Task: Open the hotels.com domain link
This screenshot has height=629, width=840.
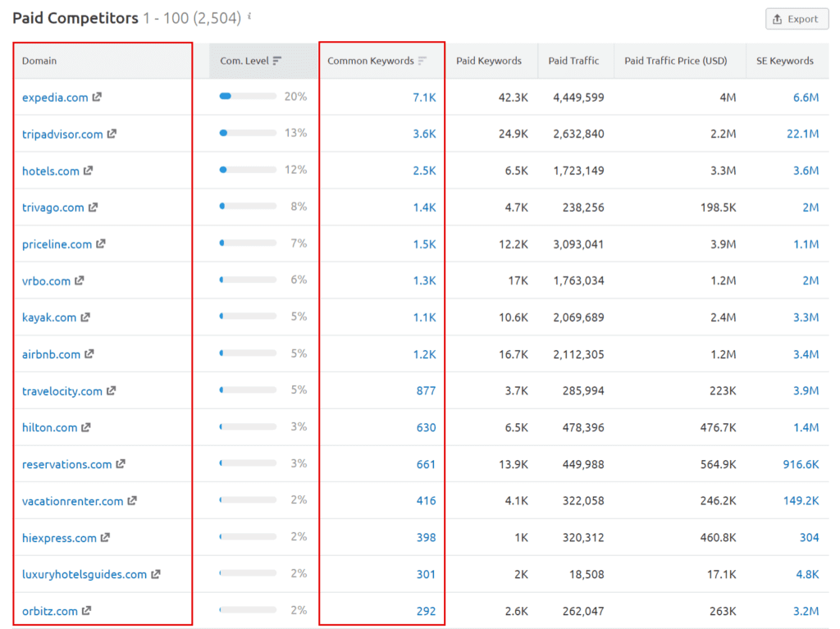Action: pyautogui.click(x=50, y=171)
